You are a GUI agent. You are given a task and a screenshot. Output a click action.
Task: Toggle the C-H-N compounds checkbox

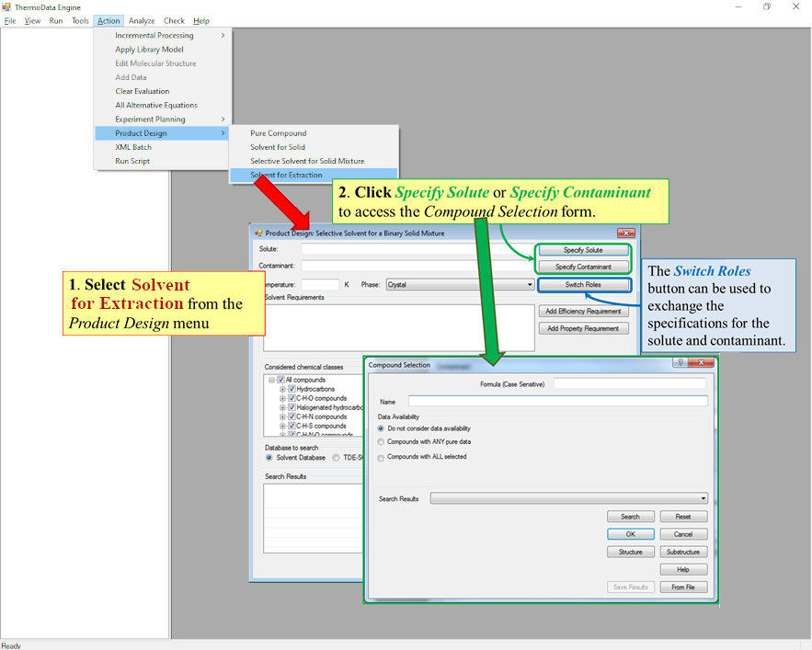[292, 416]
